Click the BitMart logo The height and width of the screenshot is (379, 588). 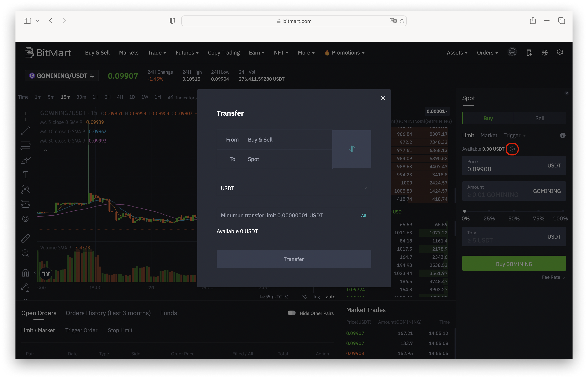48,53
